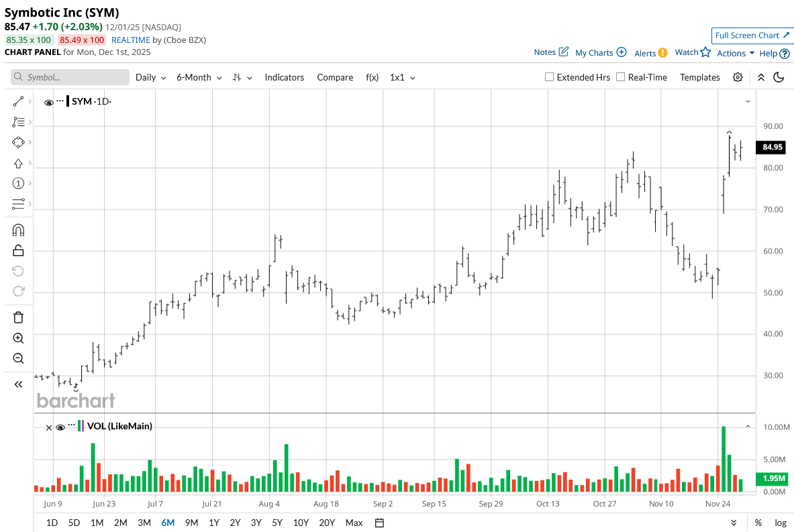Image resolution: width=794 pixels, height=532 pixels.
Task: Open chart settings gear
Action: point(738,77)
